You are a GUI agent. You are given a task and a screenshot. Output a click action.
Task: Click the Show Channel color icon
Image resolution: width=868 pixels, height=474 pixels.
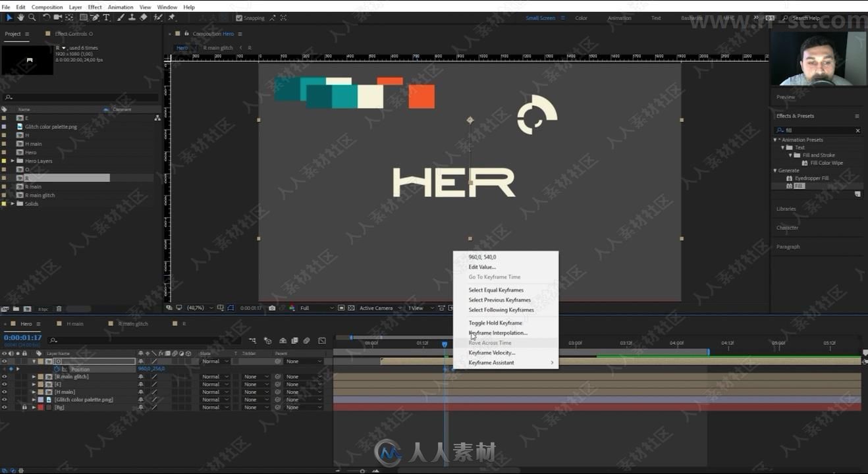(292, 307)
